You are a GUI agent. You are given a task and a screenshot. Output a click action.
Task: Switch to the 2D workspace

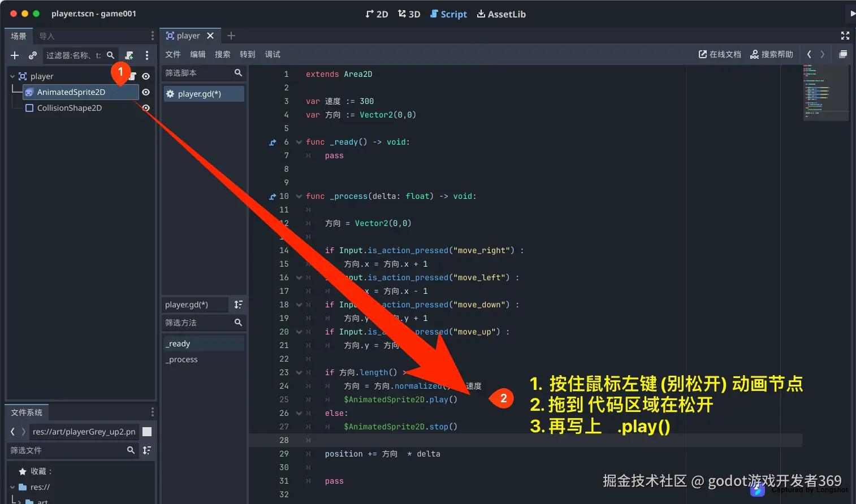coord(377,14)
